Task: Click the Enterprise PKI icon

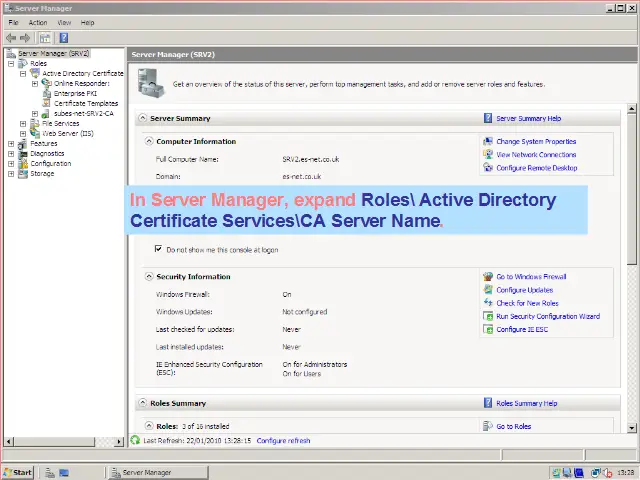Action: click(x=47, y=93)
